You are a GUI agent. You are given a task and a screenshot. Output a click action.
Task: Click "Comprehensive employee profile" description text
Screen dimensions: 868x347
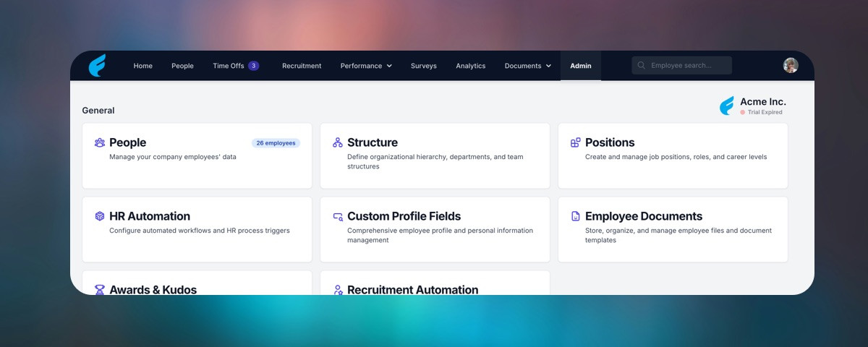[x=440, y=235]
